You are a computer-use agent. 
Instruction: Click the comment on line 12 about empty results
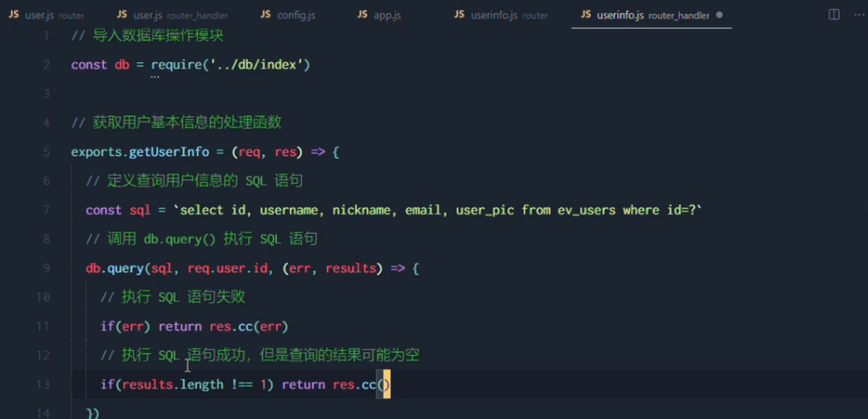[260, 355]
